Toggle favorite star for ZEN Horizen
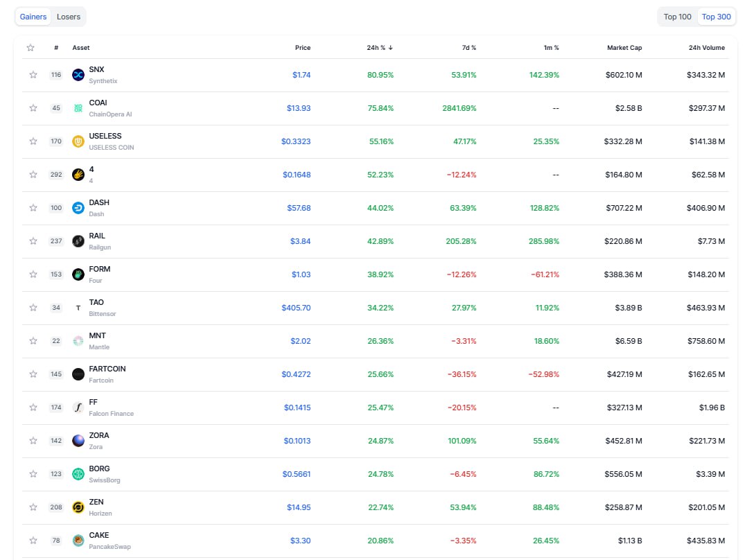This screenshot has height=560, width=754. click(33, 507)
